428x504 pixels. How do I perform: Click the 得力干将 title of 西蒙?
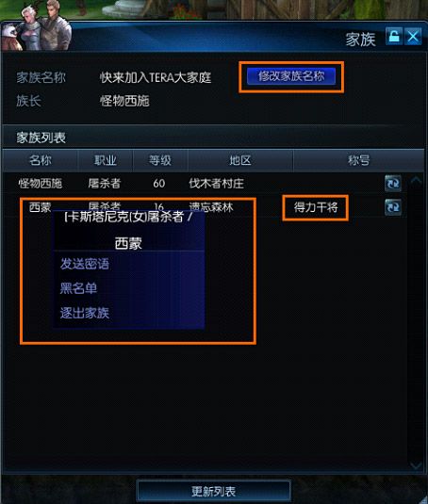click(316, 207)
